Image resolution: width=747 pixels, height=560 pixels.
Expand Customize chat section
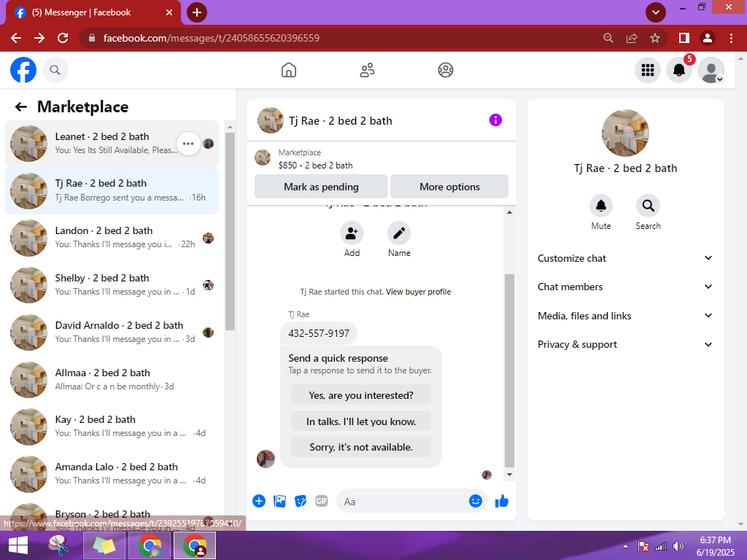click(x=625, y=258)
